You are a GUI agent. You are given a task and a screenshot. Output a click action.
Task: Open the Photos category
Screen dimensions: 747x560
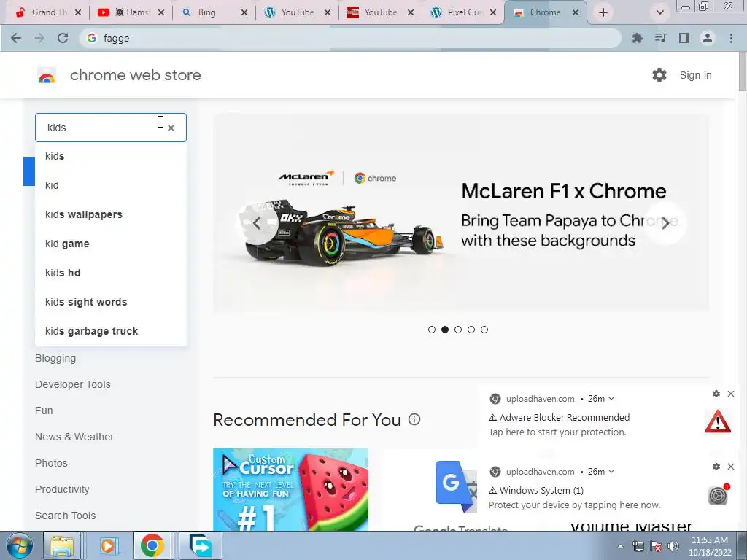click(x=51, y=463)
